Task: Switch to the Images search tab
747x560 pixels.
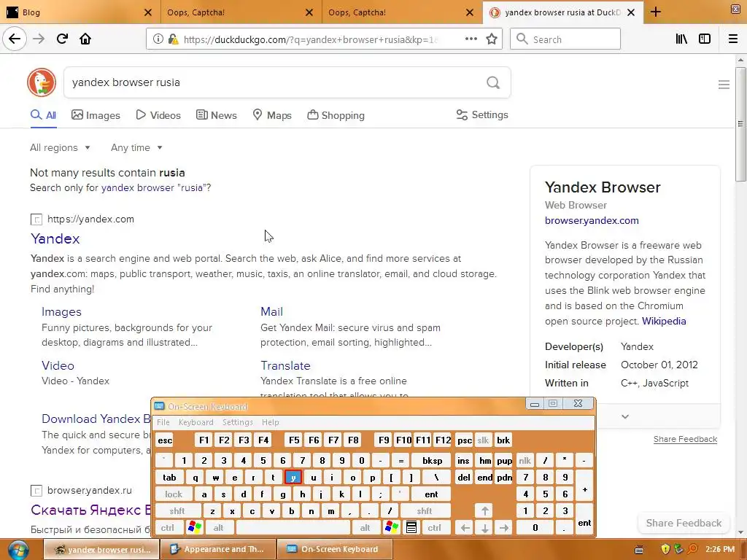Action: click(96, 115)
